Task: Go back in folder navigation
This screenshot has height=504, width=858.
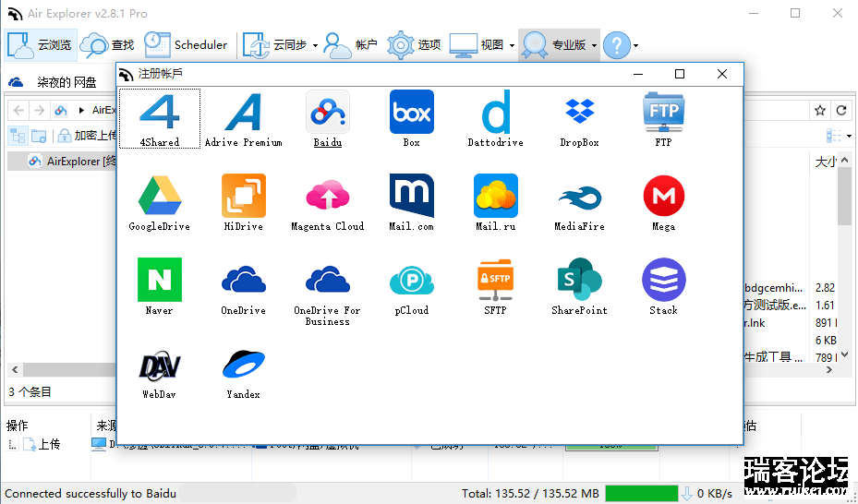Action: 18,111
